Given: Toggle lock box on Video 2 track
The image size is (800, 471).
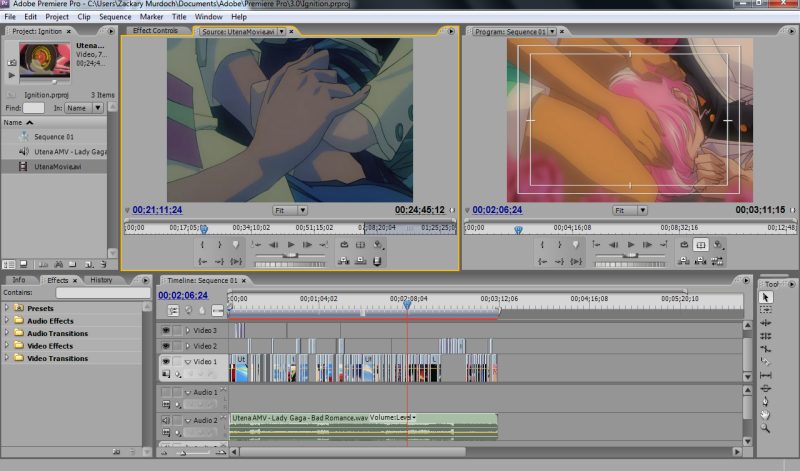Looking at the screenshot, I should coord(177,346).
